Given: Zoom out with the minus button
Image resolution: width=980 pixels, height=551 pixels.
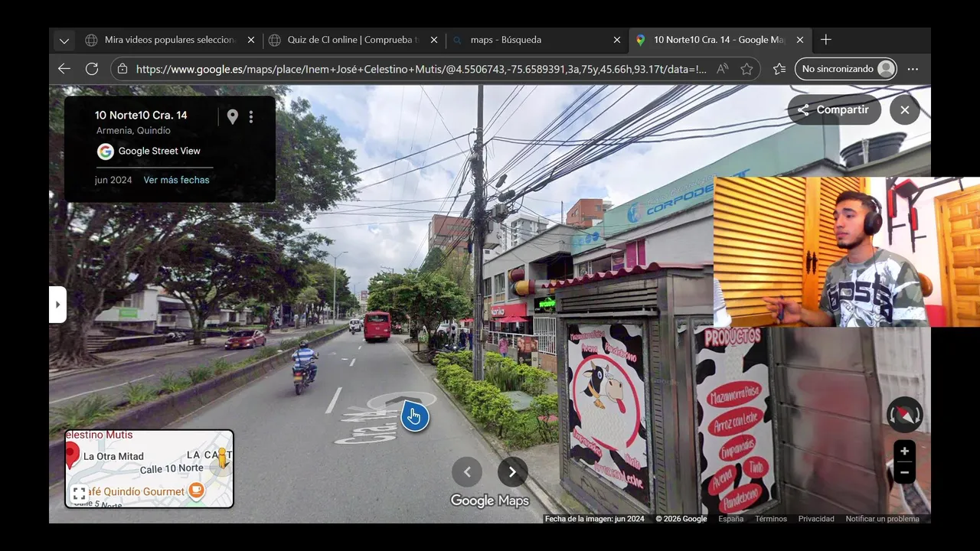Looking at the screenshot, I should pyautogui.click(x=904, y=472).
